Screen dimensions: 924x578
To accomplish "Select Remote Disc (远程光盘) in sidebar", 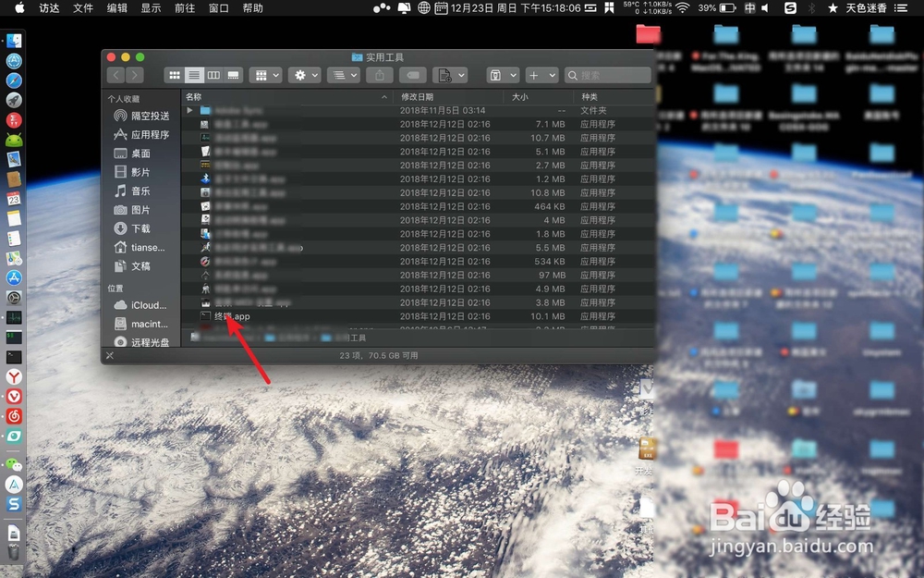I will click(x=141, y=342).
